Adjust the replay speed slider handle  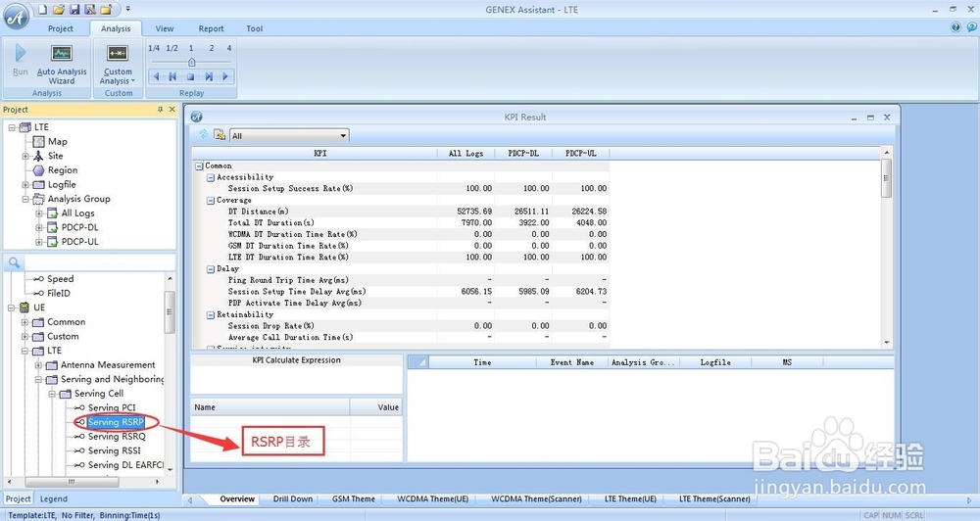(192, 62)
